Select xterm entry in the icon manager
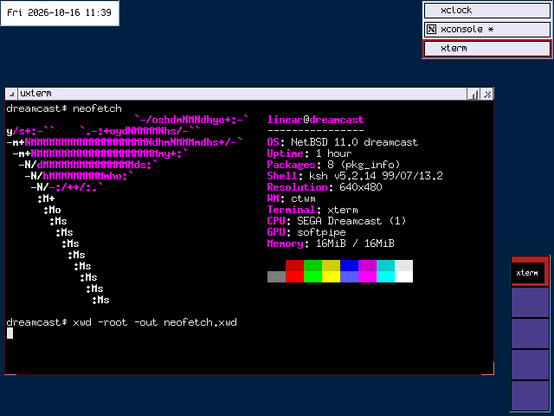The height and width of the screenshot is (416, 554). 487,48
